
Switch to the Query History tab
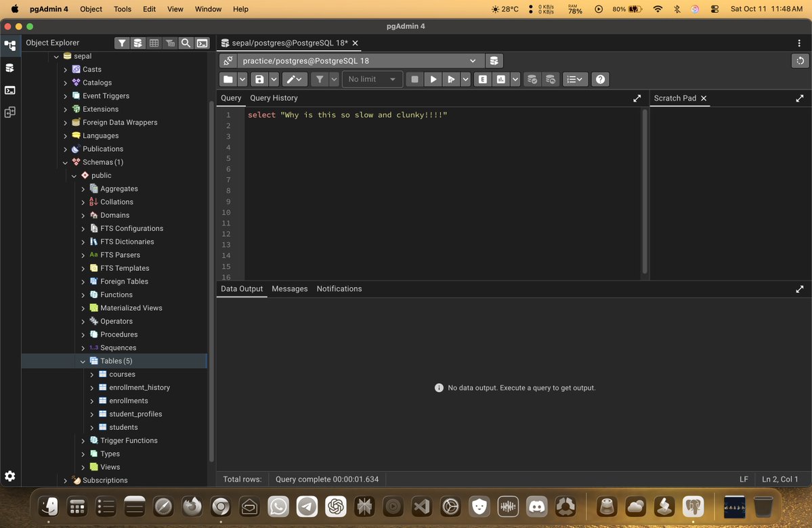click(x=274, y=98)
